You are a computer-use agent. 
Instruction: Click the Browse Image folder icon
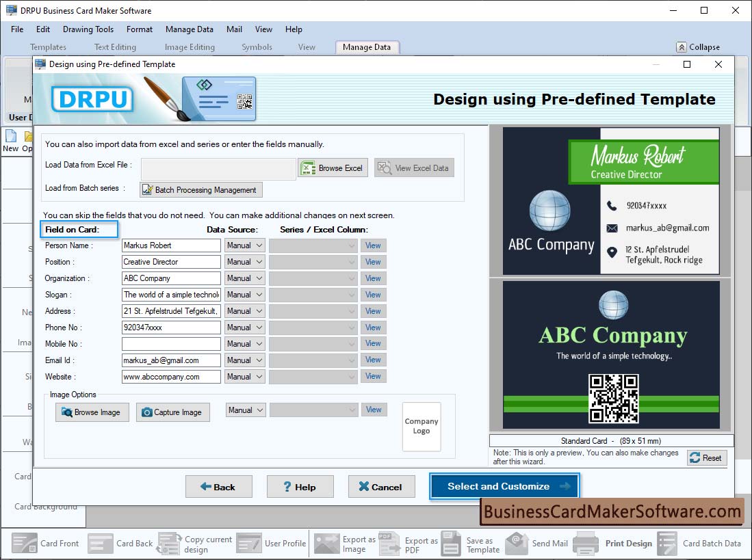66,412
